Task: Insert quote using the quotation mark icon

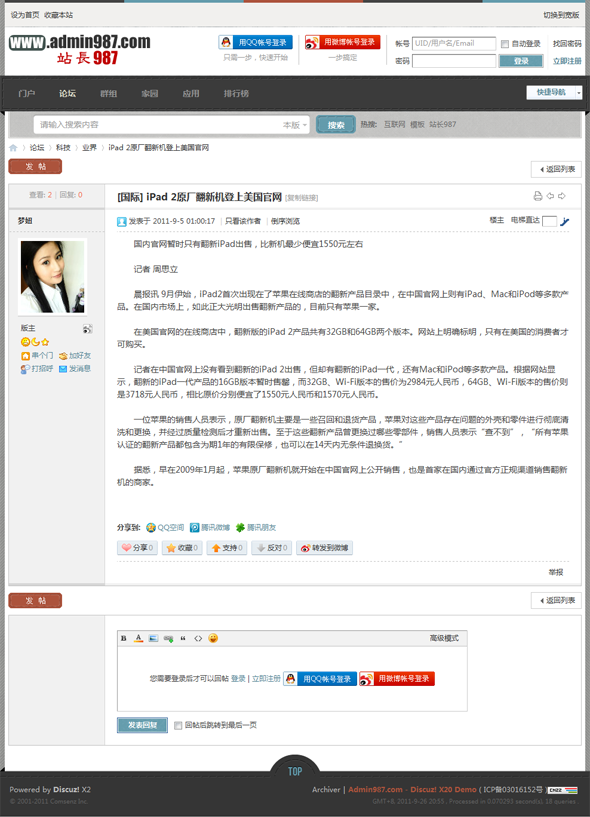Action: (x=183, y=638)
